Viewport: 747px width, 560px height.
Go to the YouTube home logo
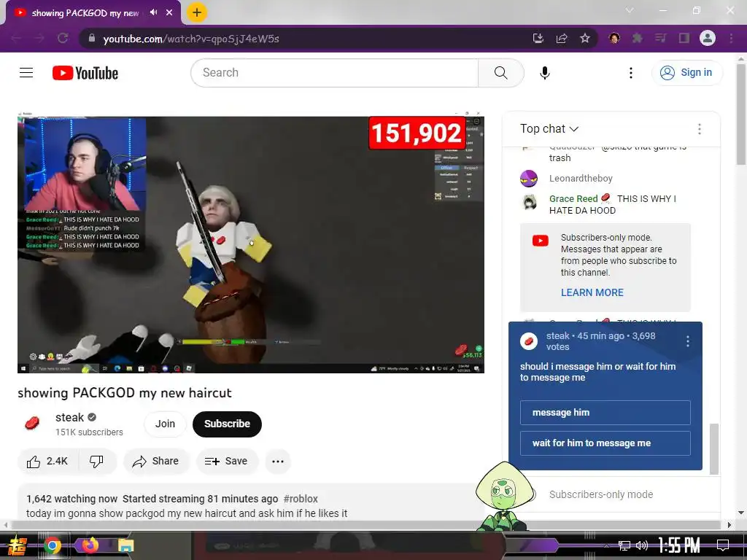85,73
